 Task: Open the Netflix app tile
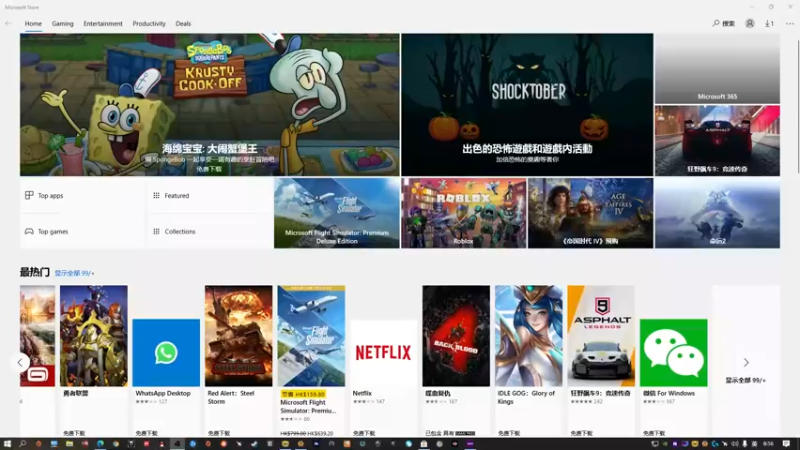click(x=383, y=353)
